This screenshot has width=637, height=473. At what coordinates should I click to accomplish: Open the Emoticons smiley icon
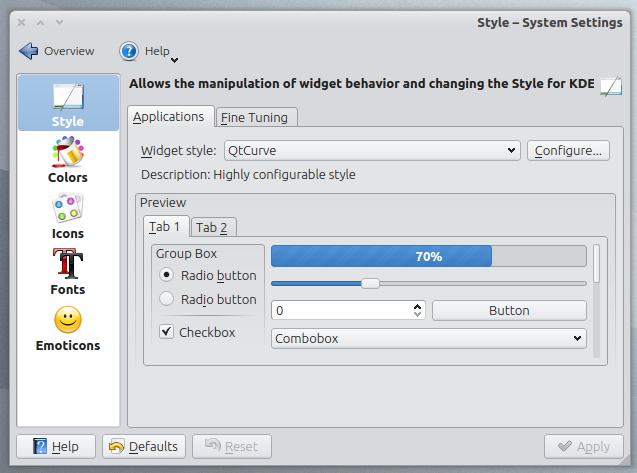point(68,319)
